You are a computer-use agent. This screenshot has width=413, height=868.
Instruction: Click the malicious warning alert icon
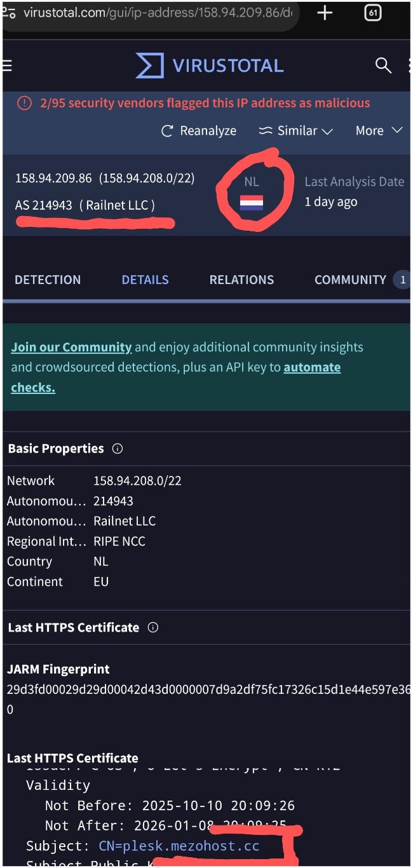click(x=24, y=103)
